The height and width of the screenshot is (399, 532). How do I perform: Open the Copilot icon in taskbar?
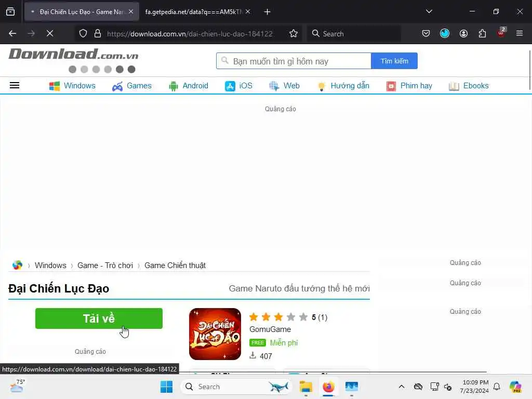tap(515, 387)
